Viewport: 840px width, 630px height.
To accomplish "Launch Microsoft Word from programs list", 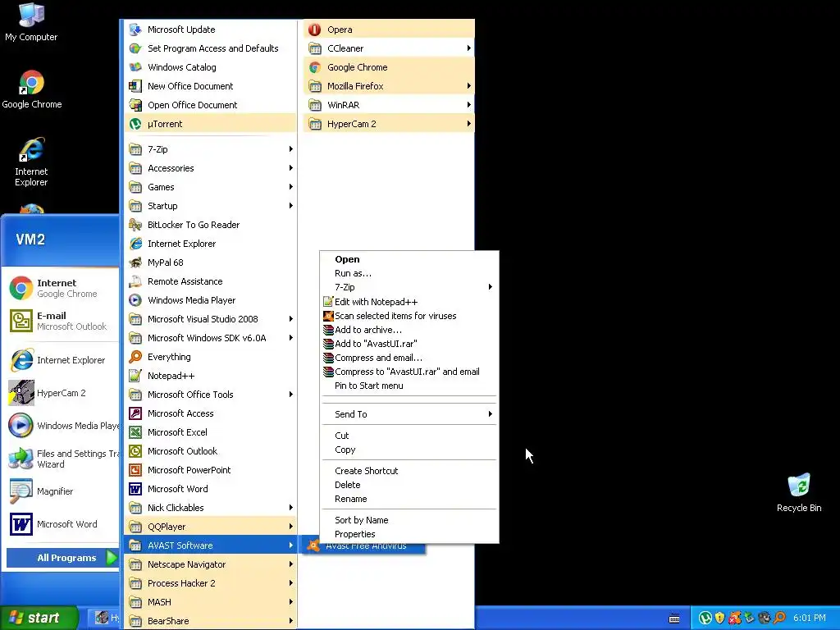I will coord(210,489).
